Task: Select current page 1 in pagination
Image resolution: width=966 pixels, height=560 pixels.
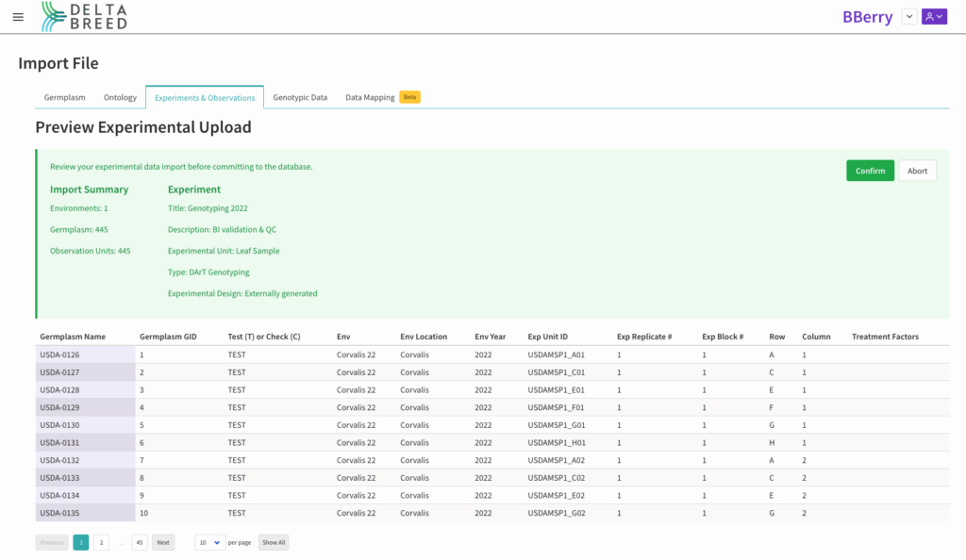Action: 81,542
